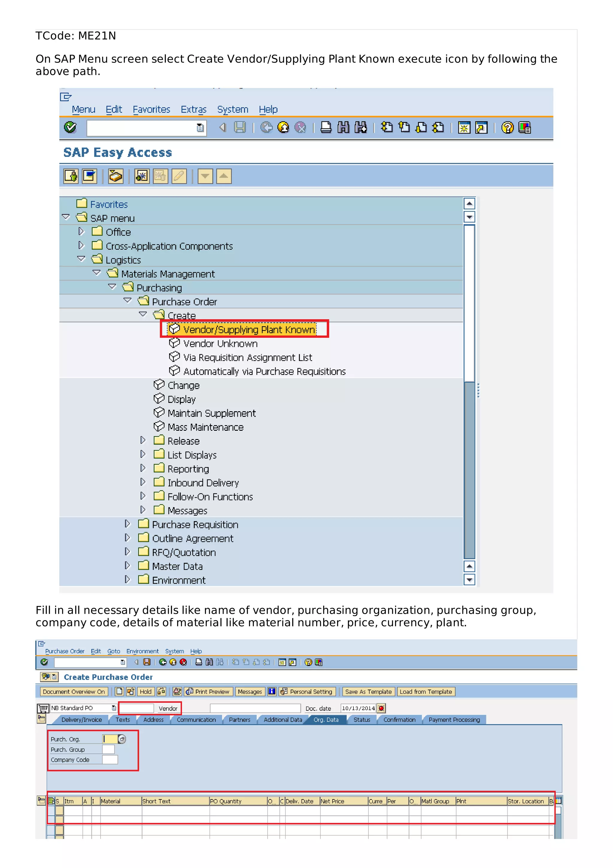The image size is (613, 868).
Task: Click the Vendor input field
Action: coord(136,708)
